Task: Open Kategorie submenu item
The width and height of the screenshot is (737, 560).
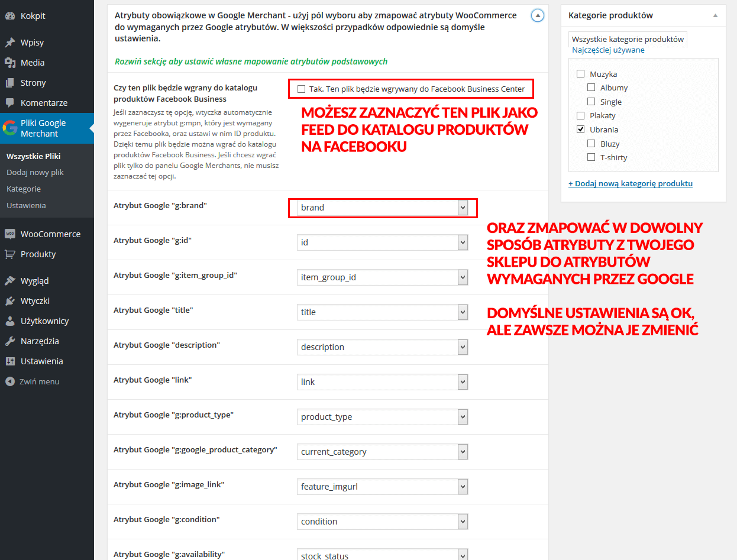Action: 24,189
